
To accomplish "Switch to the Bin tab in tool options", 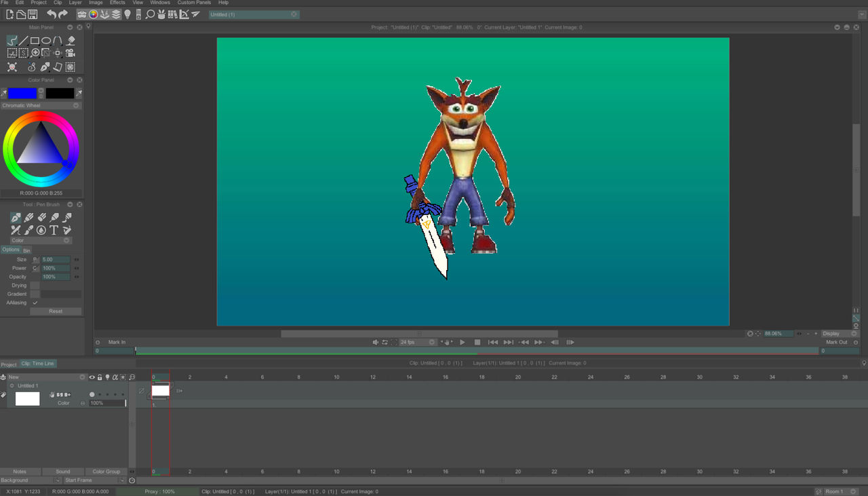I will coord(26,250).
